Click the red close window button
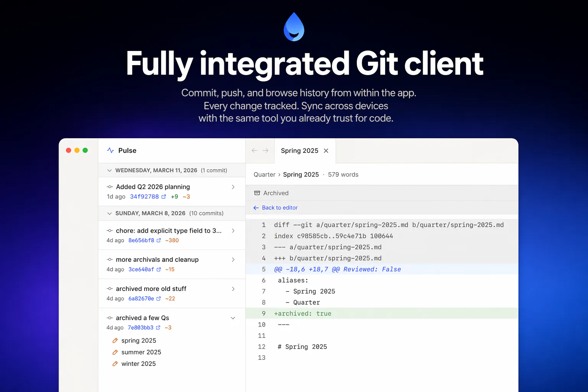The height and width of the screenshot is (392, 588). (69, 150)
